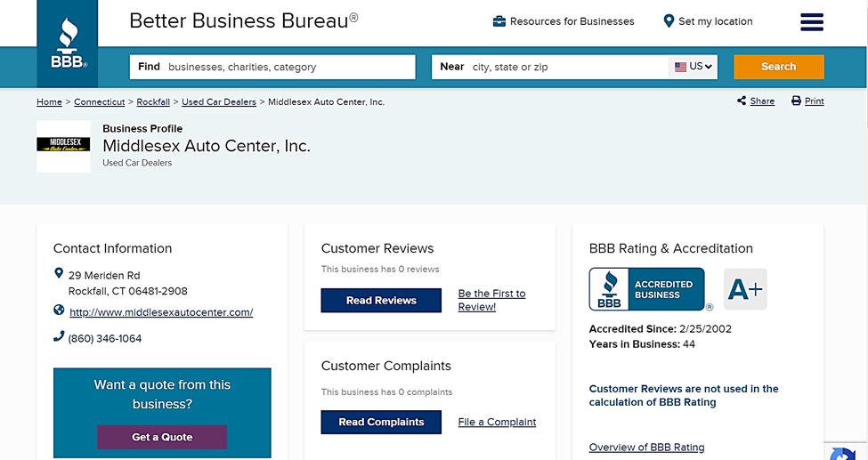Viewport: 868px width, 460px height.
Task: Click the briefcase icon beside Resources for Businesses
Action: click(x=499, y=21)
